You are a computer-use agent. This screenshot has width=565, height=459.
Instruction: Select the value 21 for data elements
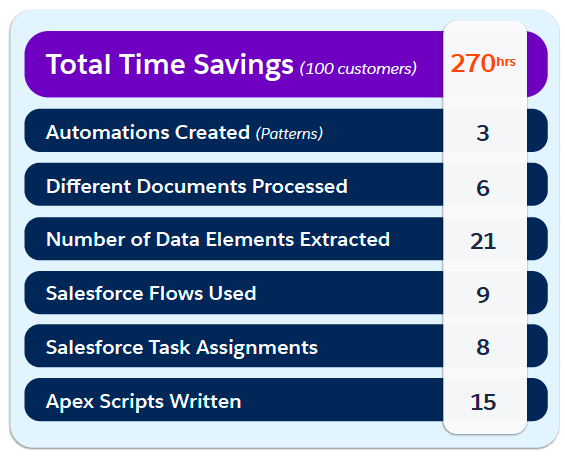point(483,241)
